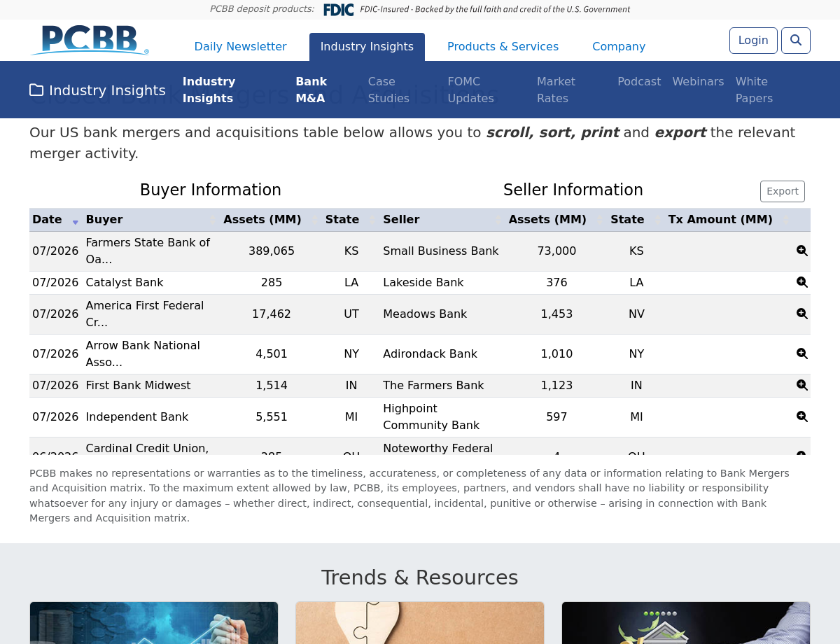This screenshot has height=644, width=840.
Task: Sort by Tx Amount (MM) column
Action: point(729,219)
